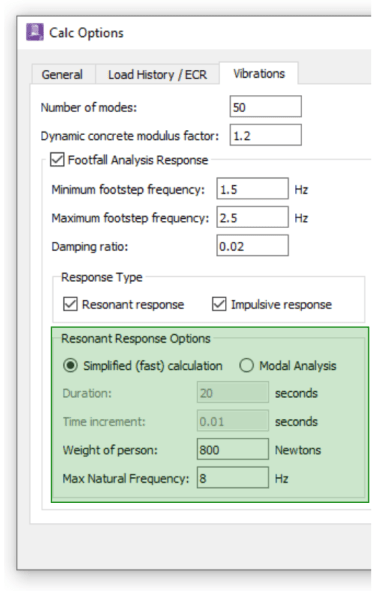Click the Maximum footstep frequency field
The height and width of the screenshot is (591, 374).
pos(252,217)
